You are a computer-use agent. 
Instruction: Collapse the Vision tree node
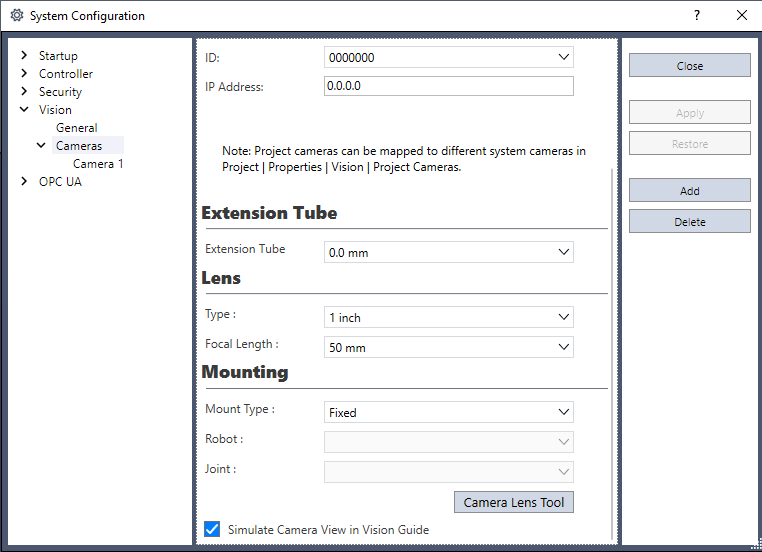(24, 109)
